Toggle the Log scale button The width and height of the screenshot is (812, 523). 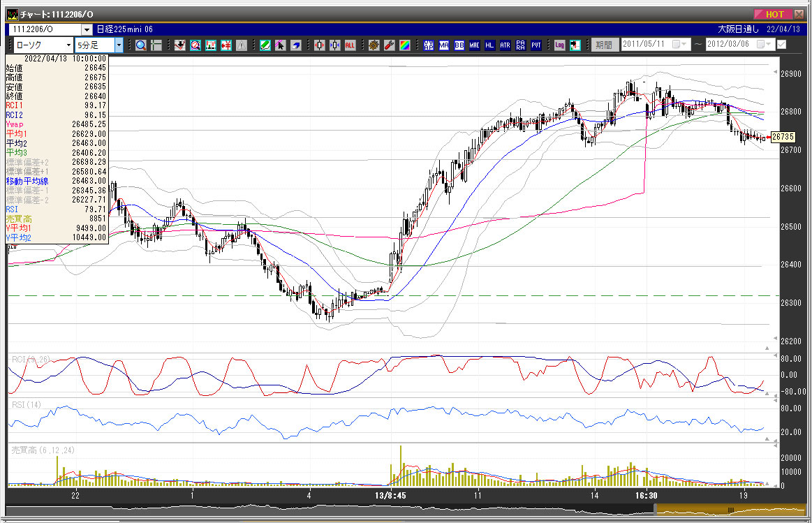click(560, 45)
